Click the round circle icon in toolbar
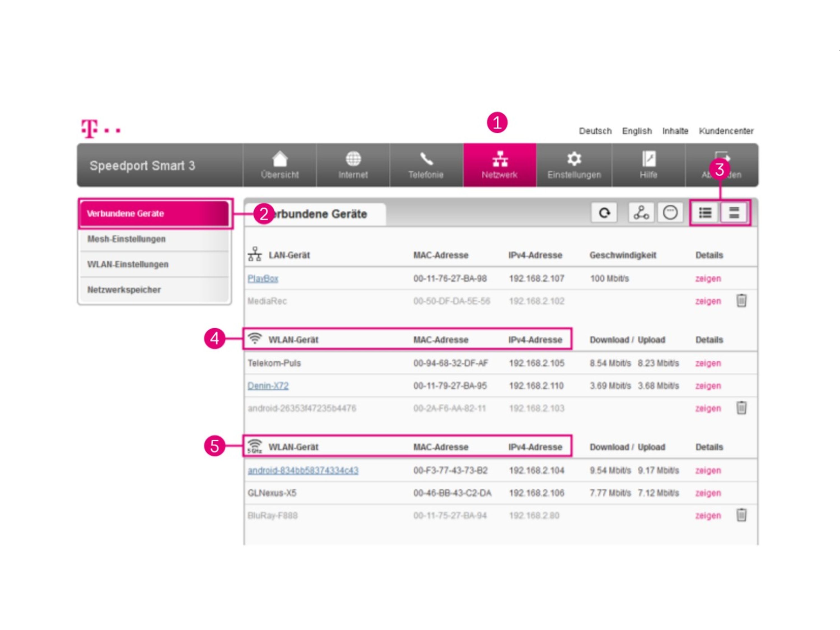 pyautogui.click(x=670, y=213)
